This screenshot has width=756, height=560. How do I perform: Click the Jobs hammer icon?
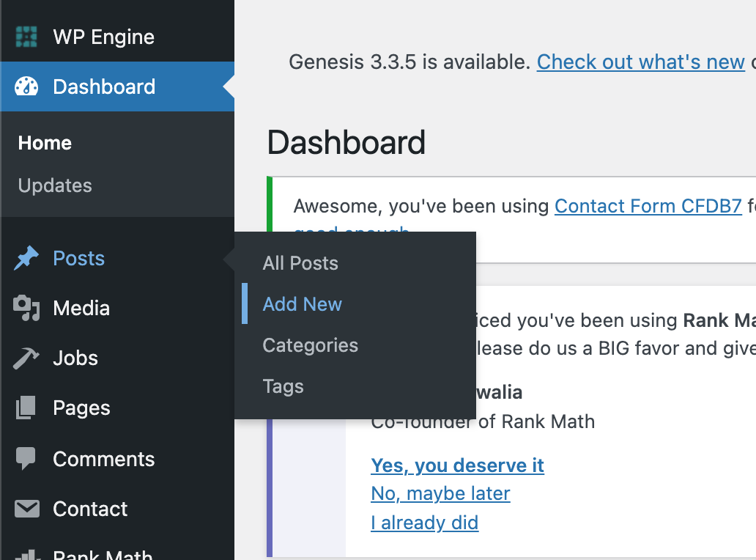click(26, 358)
